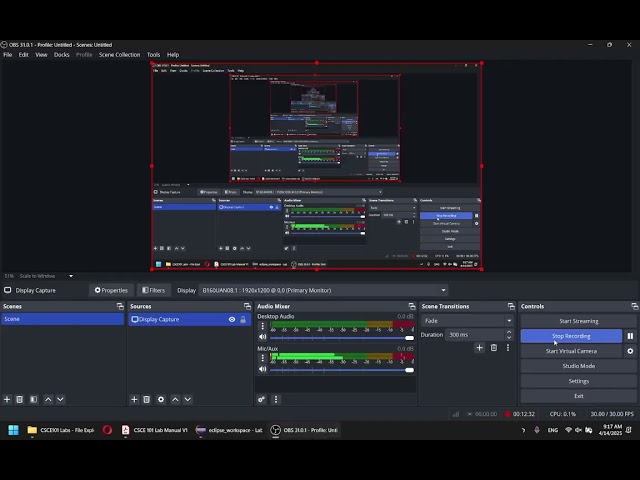The image size is (640, 480).
Task: Mute the Mic/Aux speaker
Action: [263, 370]
